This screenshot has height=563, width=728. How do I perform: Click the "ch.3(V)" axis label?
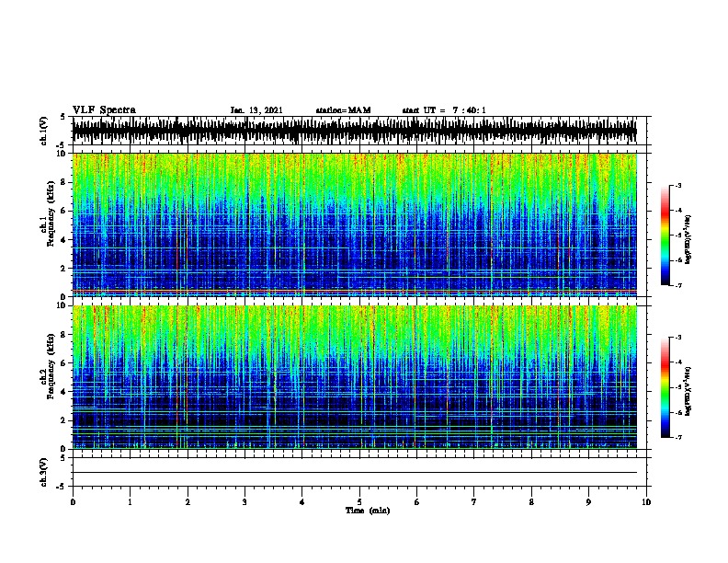(x=44, y=472)
